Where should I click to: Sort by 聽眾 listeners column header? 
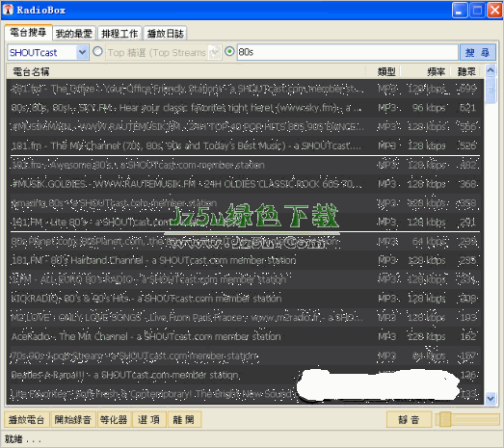tap(466, 71)
